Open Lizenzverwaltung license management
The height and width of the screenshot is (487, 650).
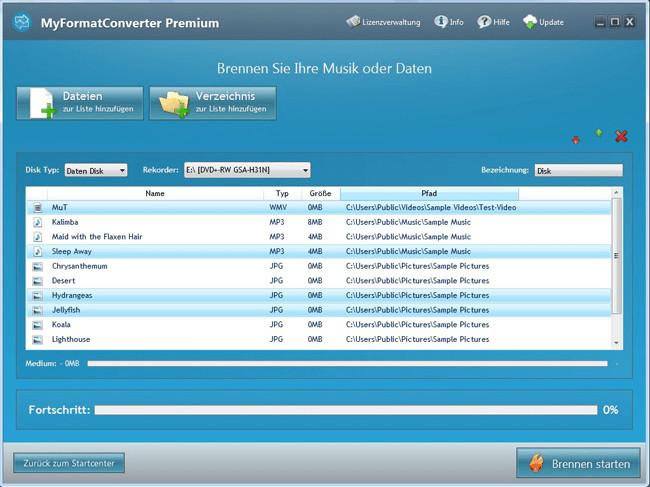[384, 22]
